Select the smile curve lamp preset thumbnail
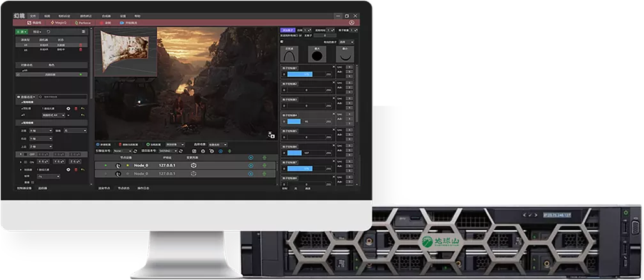 (345, 54)
